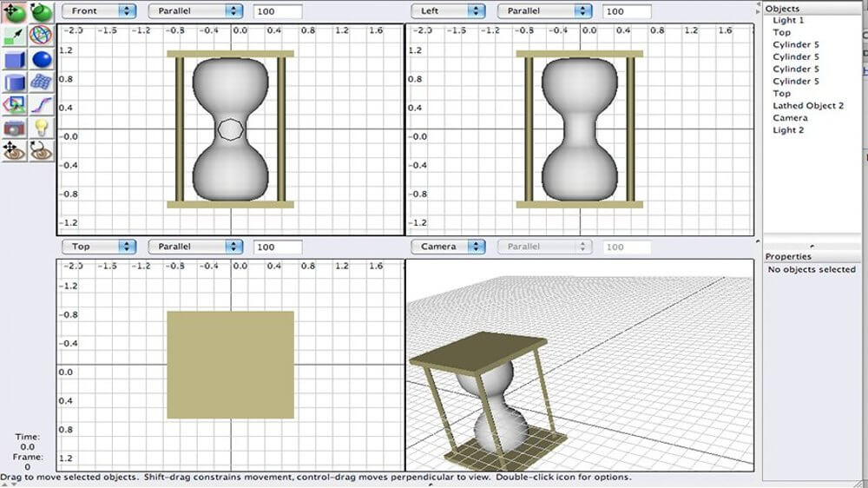The width and height of the screenshot is (868, 488).
Task: Click the Front view scale field
Action: point(278,11)
